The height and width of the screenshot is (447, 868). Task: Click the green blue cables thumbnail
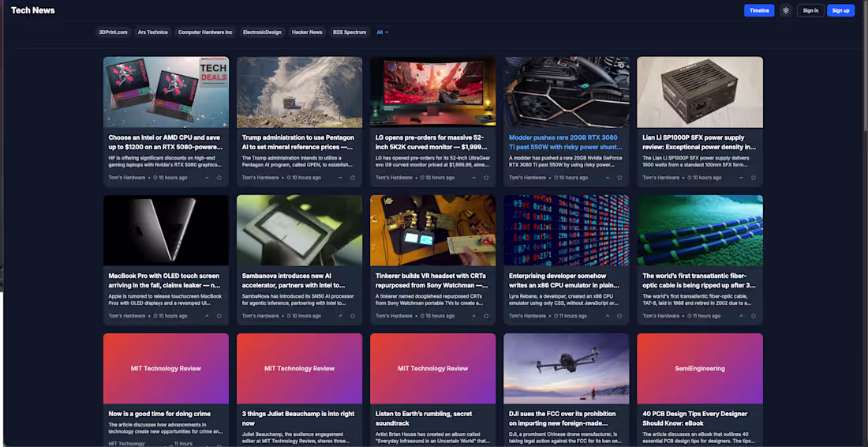point(700,230)
